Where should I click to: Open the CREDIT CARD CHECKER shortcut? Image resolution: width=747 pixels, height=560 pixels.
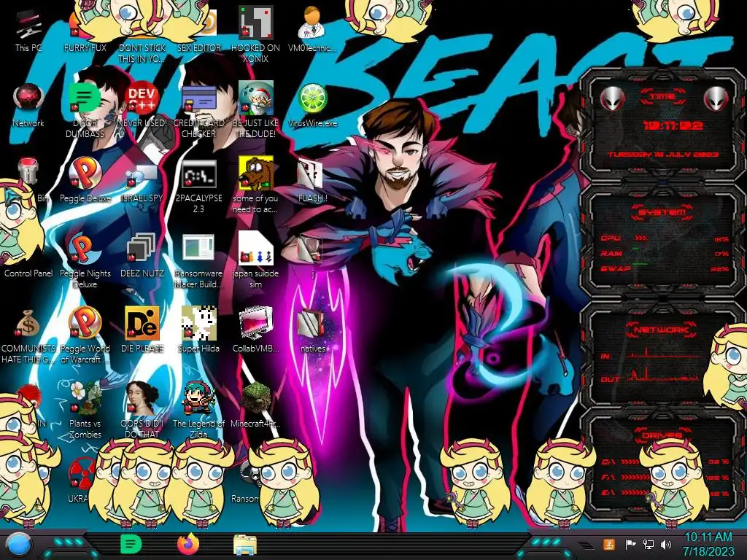[199, 110]
